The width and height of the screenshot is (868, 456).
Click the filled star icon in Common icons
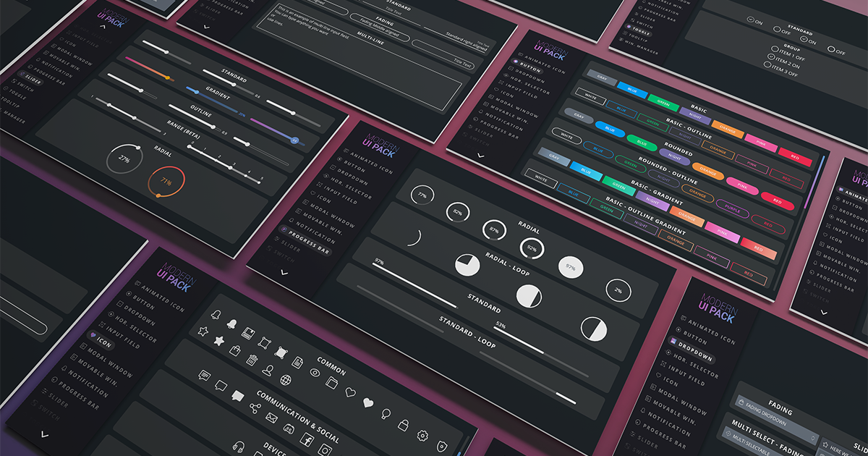[219, 341]
